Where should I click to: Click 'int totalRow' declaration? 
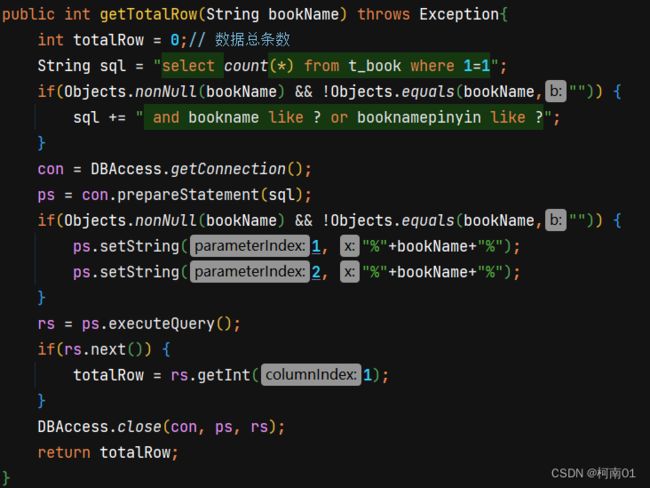(x=91, y=40)
